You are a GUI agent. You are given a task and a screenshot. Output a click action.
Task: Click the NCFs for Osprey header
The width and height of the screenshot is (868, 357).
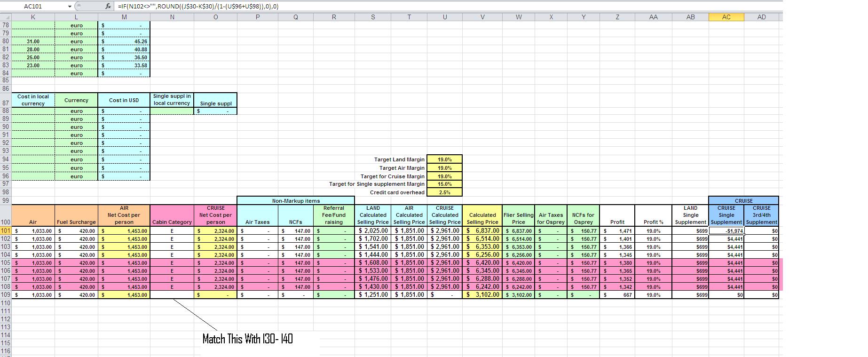(x=583, y=215)
